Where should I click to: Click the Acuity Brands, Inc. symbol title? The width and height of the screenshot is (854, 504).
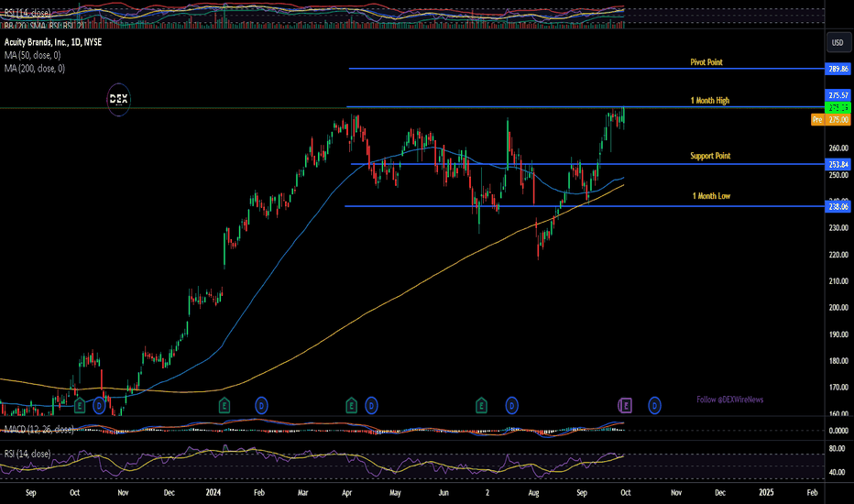(x=53, y=42)
